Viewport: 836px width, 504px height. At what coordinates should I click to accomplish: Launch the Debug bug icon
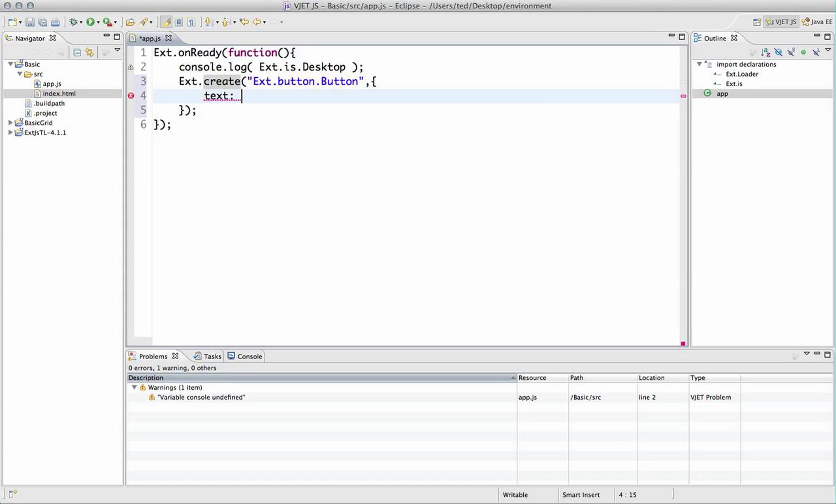pos(73,22)
